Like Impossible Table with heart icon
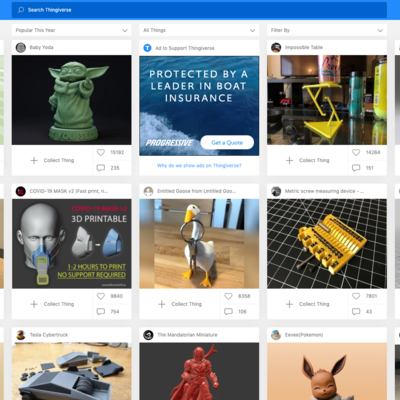Viewport: 400px width, 400px height. [x=356, y=152]
